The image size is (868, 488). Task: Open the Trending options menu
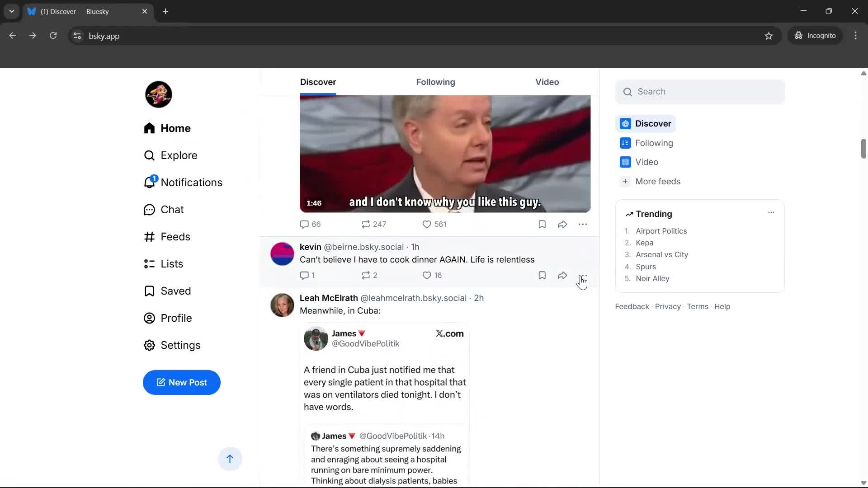point(771,212)
